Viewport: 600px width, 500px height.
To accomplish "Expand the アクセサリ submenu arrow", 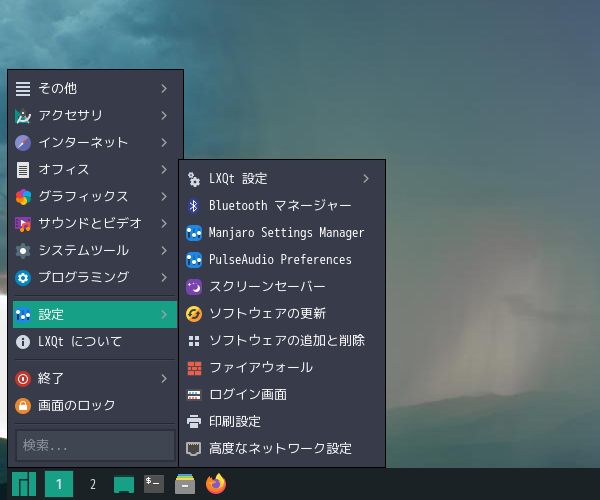I will pyautogui.click(x=164, y=116).
